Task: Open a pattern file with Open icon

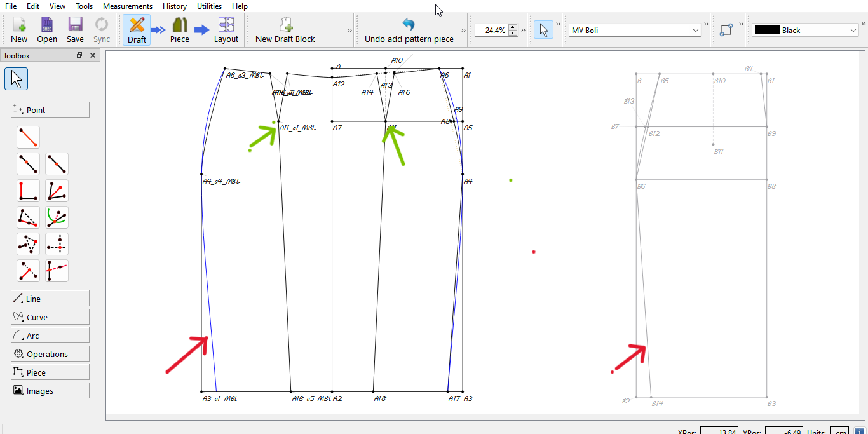Action: 47,30
